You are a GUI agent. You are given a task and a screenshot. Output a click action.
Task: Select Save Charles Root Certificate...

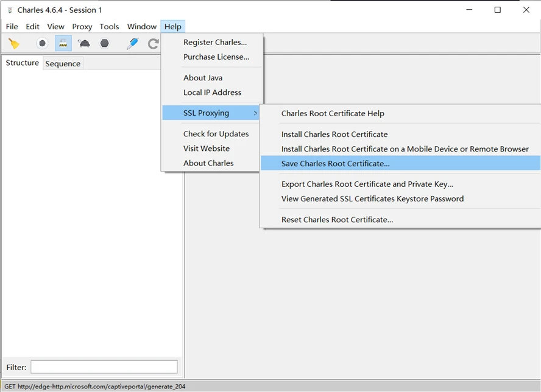(401, 163)
